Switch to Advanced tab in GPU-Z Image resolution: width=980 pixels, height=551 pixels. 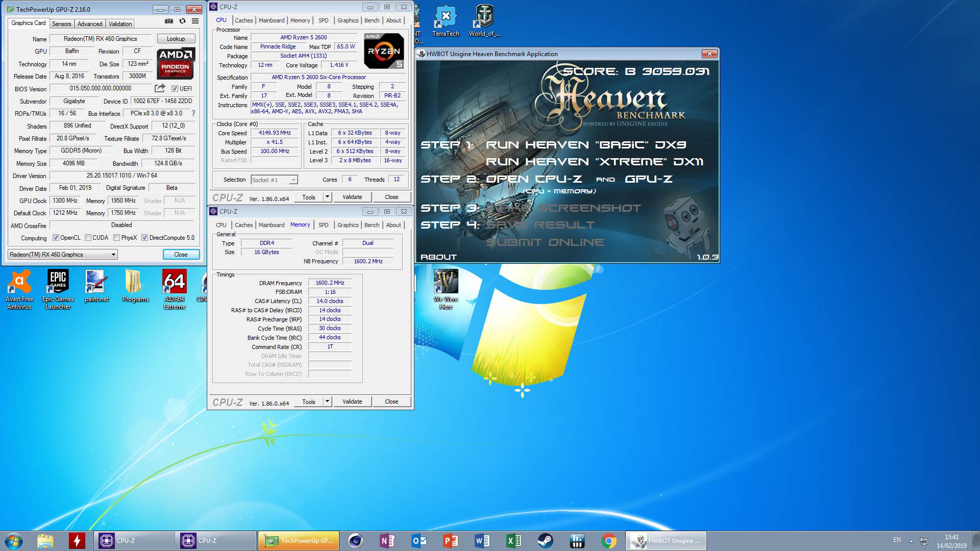coord(90,24)
